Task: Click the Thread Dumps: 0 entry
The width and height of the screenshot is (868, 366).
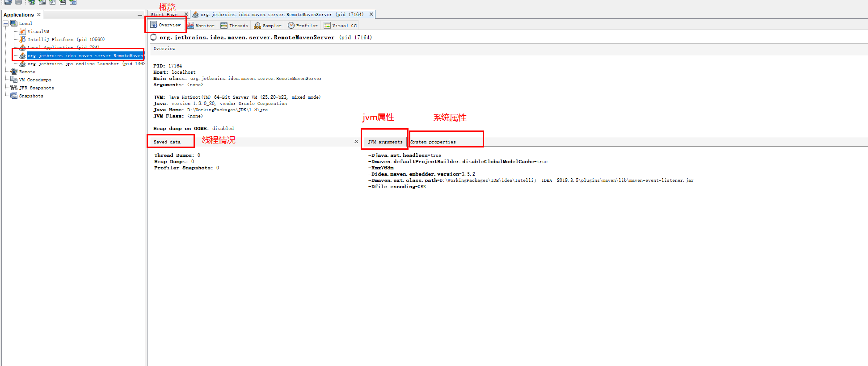Action: pos(177,155)
